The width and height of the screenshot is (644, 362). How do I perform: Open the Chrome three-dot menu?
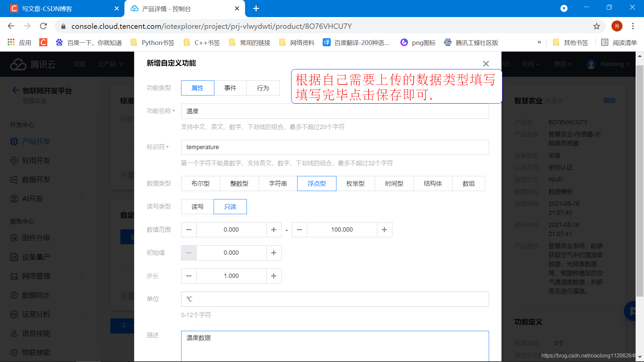(x=633, y=26)
